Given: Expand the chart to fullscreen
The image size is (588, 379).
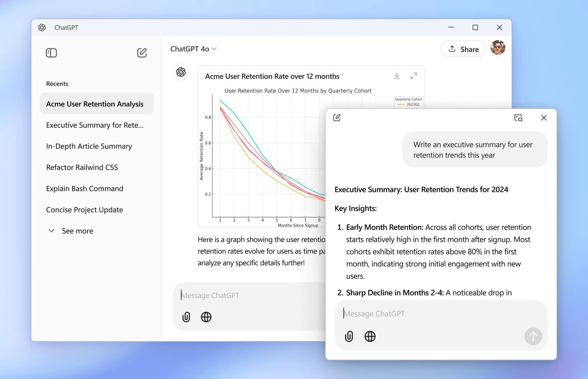Looking at the screenshot, I should click(413, 76).
